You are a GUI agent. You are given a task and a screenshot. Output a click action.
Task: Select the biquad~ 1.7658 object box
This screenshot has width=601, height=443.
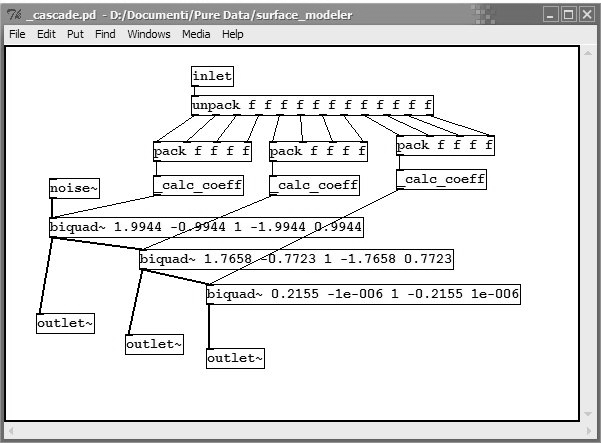[296, 259]
